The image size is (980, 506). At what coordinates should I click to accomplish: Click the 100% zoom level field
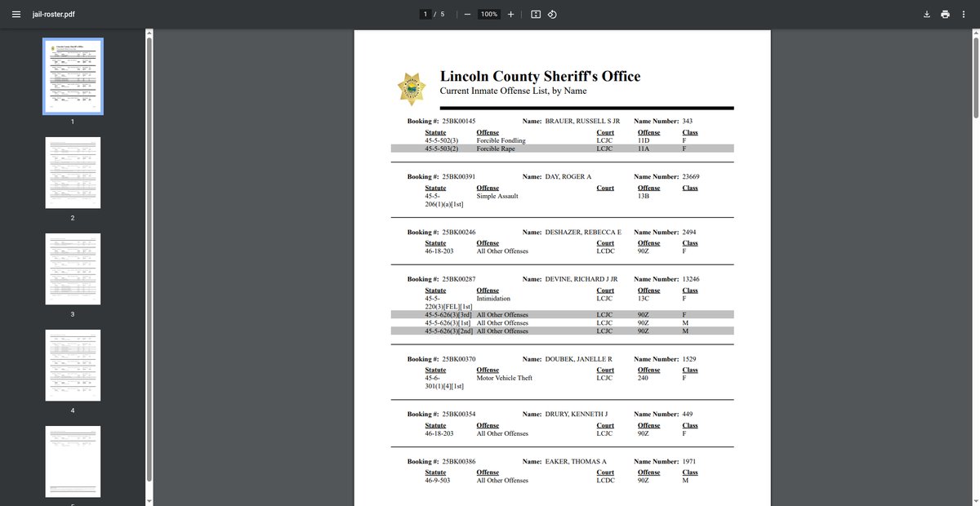pyautogui.click(x=489, y=15)
